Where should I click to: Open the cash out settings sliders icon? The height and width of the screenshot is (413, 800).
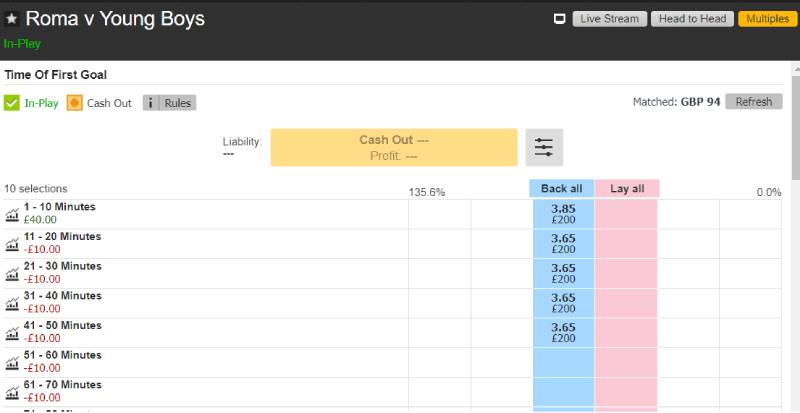[544, 147]
